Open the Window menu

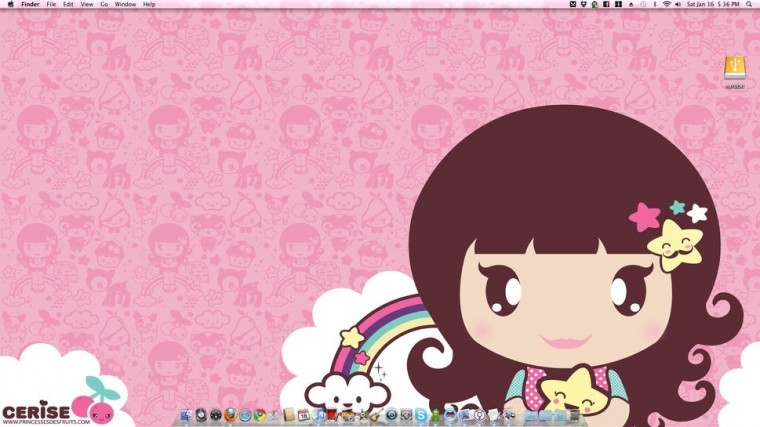click(x=125, y=4)
